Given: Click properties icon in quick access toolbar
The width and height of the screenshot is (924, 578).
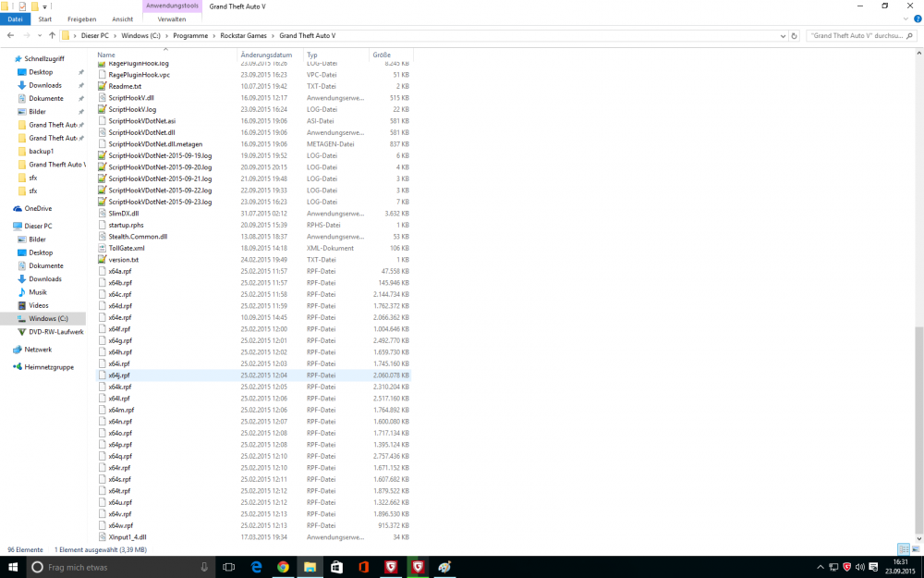Looking at the screenshot, I should tap(22, 6).
